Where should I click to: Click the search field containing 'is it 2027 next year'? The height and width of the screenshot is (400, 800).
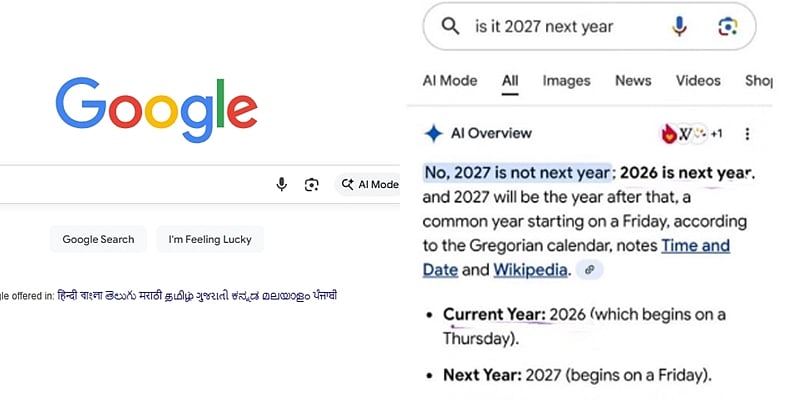click(x=560, y=27)
